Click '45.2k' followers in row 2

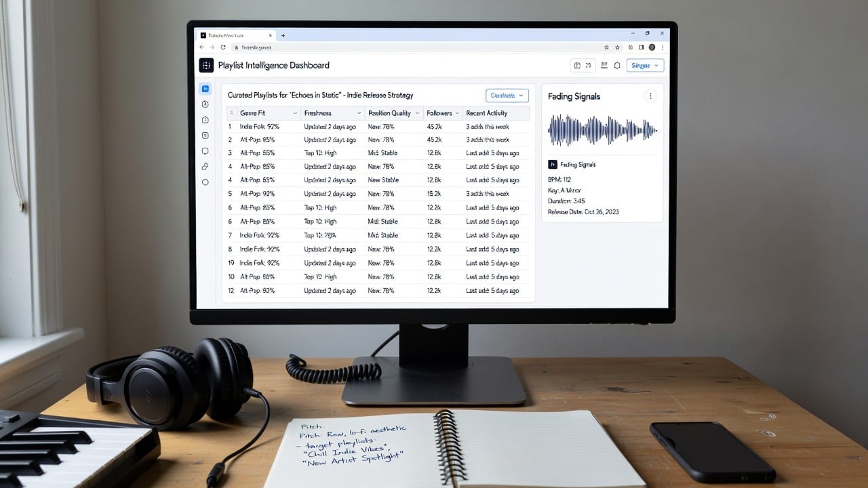click(434, 140)
